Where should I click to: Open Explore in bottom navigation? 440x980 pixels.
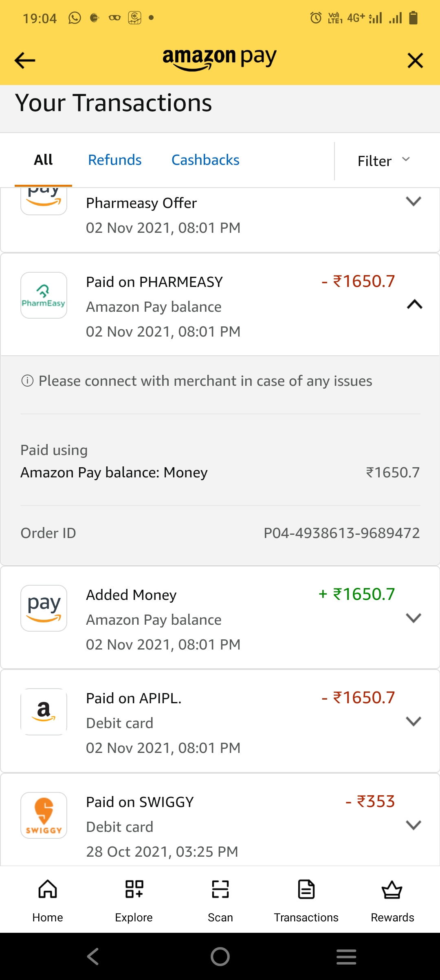tap(134, 889)
